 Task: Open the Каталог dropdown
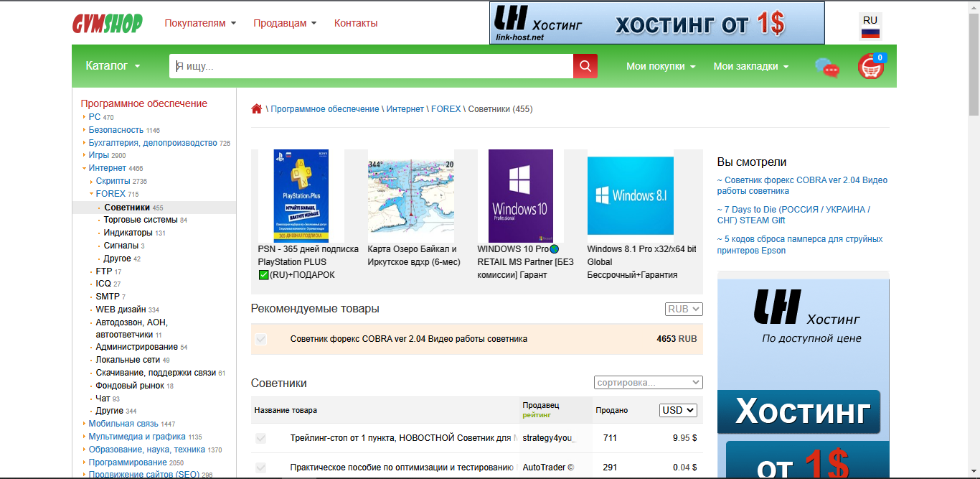tap(113, 66)
